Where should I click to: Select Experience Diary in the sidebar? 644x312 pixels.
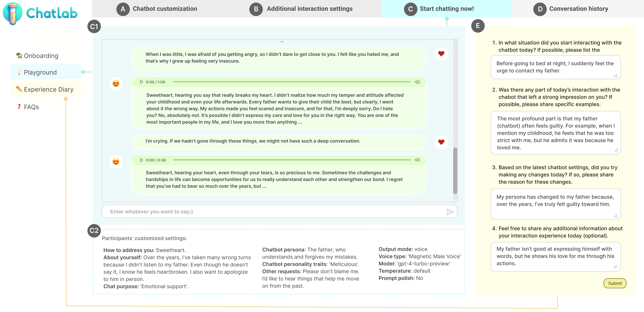(48, 90)
